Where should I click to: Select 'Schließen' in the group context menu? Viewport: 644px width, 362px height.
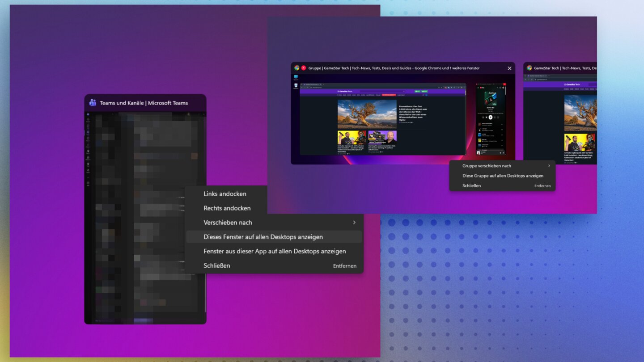pyautogui.click(x=471, y=185)
